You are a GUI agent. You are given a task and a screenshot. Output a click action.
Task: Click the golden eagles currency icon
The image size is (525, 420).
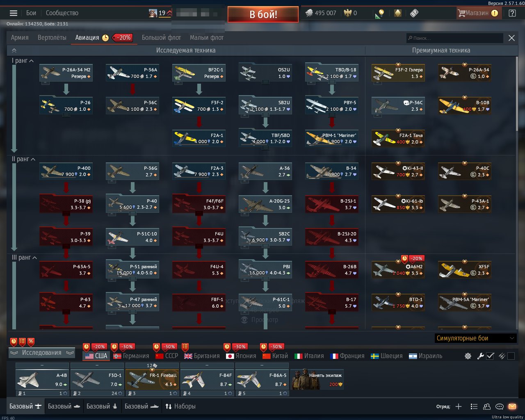pyautogui.click(x=348, y=13)
